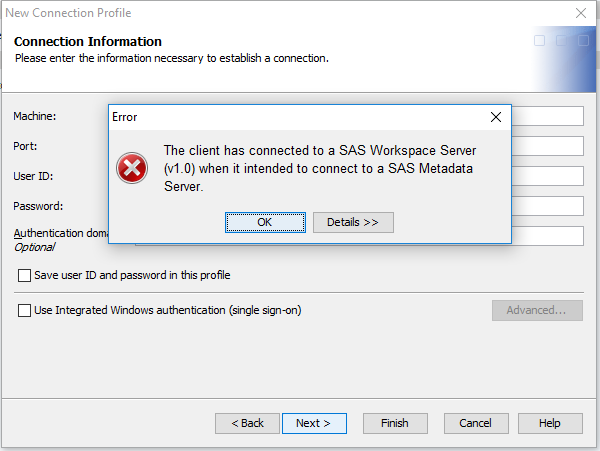Click the Advanced... button
The width and height of the screenshot is (600, 451).
pos(537,310)
